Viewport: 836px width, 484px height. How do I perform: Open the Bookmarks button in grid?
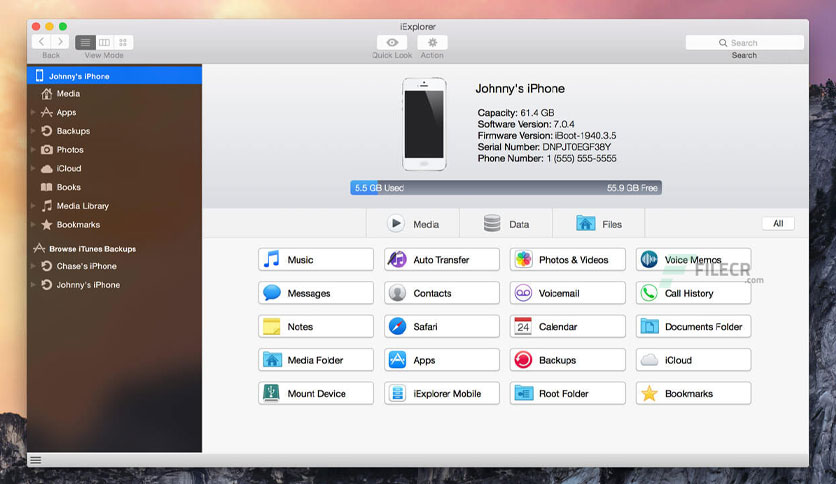click(x=693, y=393)
